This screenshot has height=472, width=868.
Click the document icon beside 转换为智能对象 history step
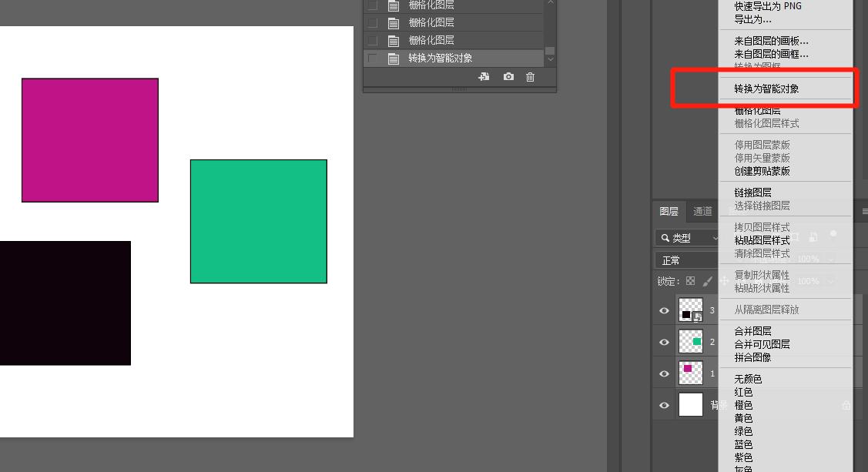[x=394, y=59]
